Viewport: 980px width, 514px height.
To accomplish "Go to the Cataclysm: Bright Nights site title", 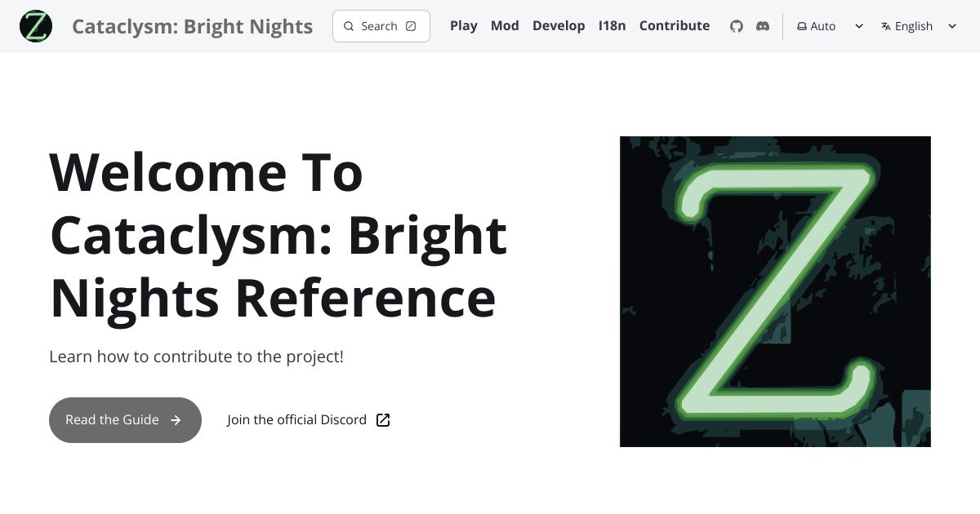I will (x=192, y=26).
